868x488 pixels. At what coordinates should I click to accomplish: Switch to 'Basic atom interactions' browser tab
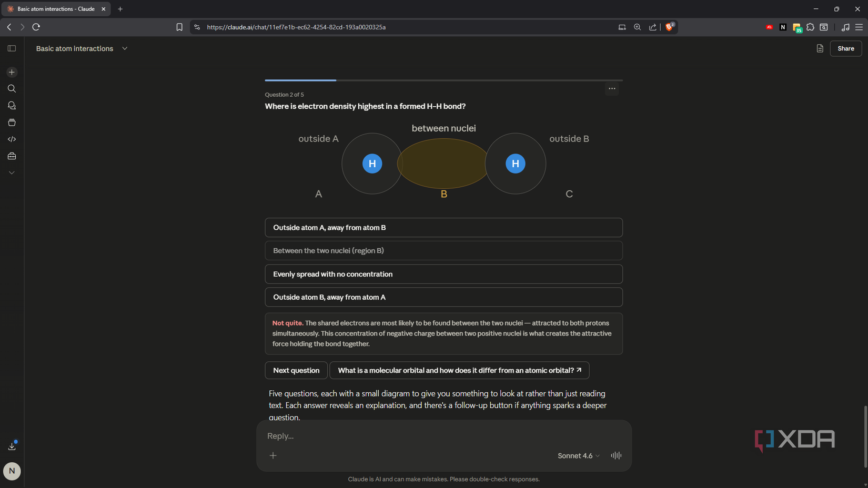pyautogui.click(x=55, y=9)
